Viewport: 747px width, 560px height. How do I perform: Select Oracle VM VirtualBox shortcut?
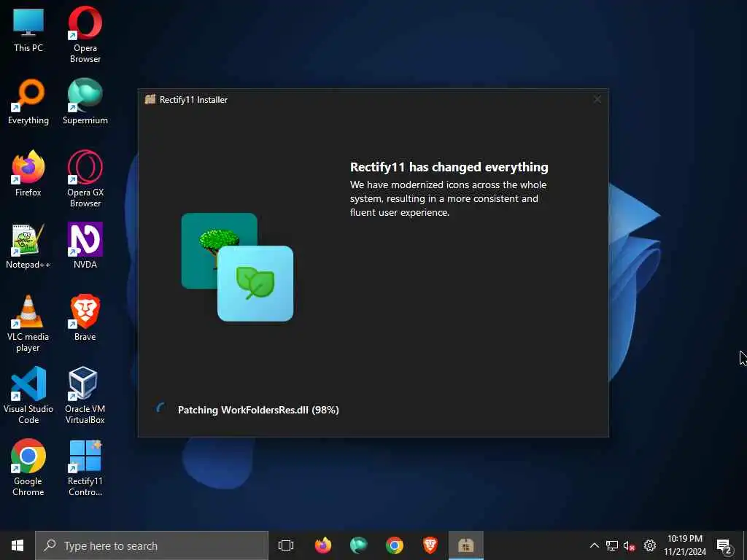click(x=85, y=395)
